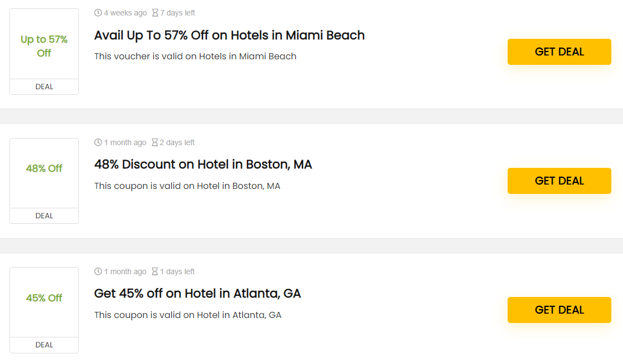Open 'Get 45% off on Hotel in Atlanta' title

[x=197, y=294]
